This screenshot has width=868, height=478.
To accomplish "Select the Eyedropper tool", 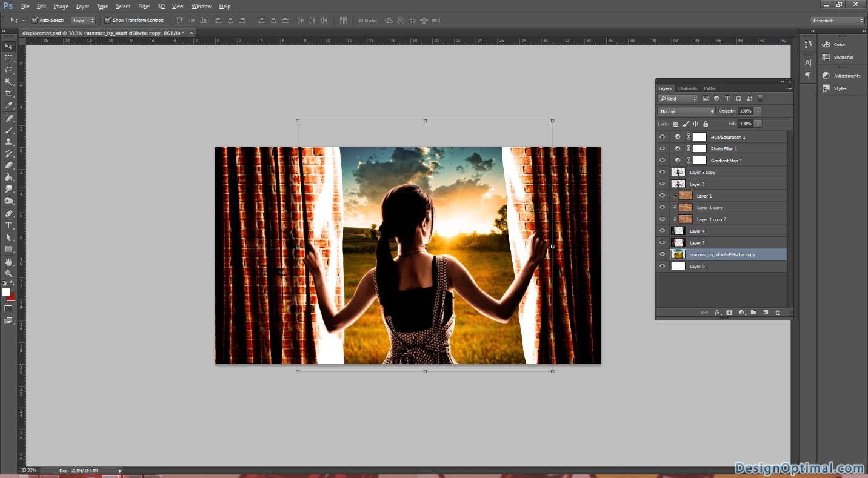I will click(8, 105).
